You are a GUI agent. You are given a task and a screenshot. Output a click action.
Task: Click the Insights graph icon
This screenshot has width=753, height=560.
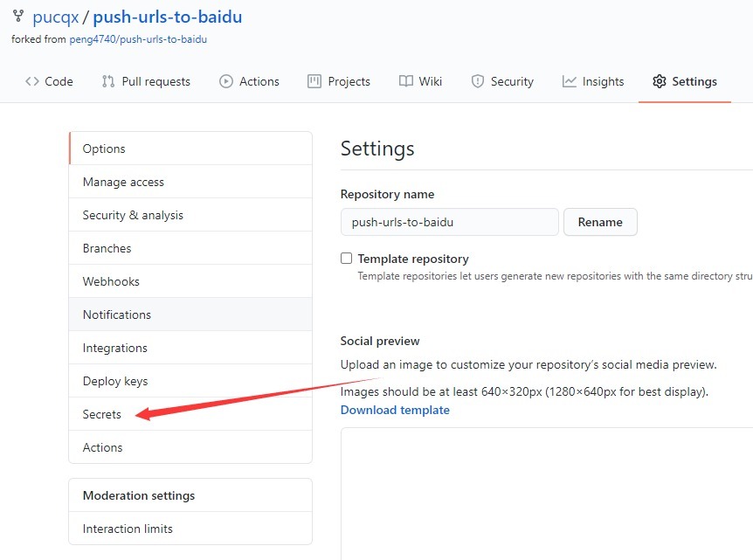tap(570, 81)
